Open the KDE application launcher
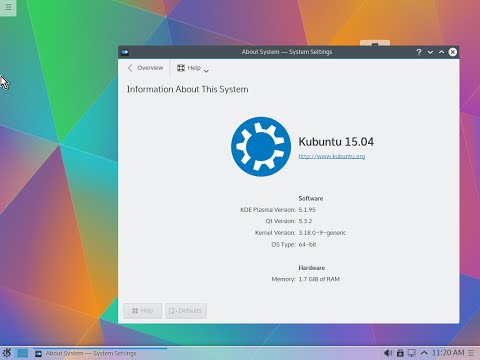 (x=7, y=353)
